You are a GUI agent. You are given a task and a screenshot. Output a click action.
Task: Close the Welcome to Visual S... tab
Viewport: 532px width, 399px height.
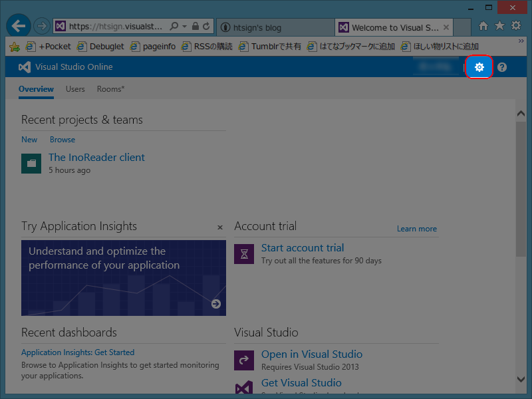pos(446,27)
